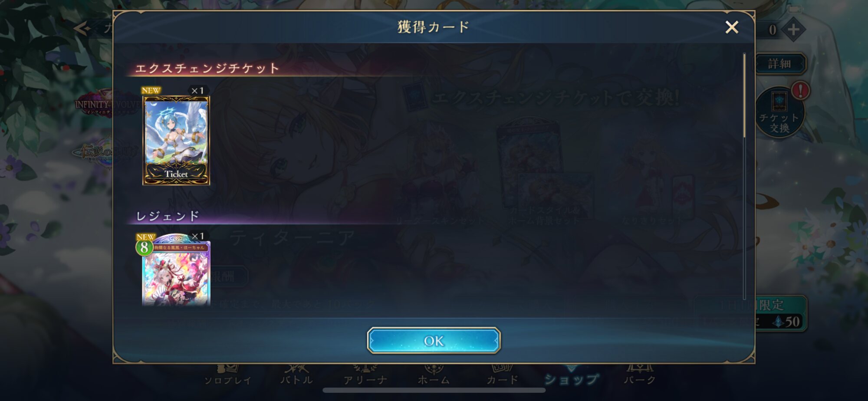Select the ショップ tab
The image size is (868, 401).
coord(572,376)
